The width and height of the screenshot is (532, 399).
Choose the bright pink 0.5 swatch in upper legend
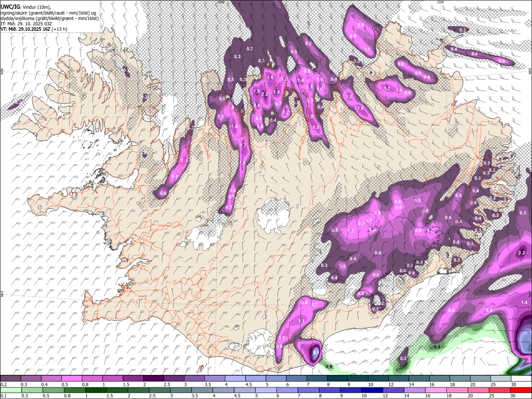pyautogui.click(x=71, y=378)
